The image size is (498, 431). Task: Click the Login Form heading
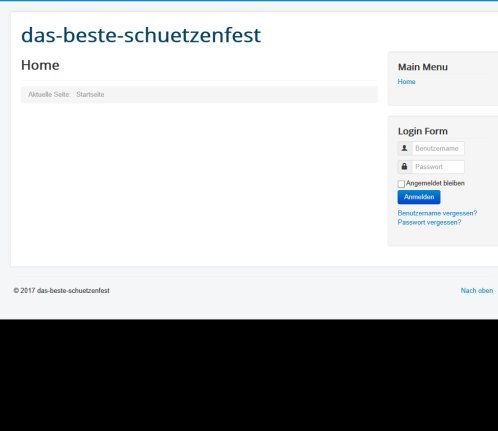[423, 131]
